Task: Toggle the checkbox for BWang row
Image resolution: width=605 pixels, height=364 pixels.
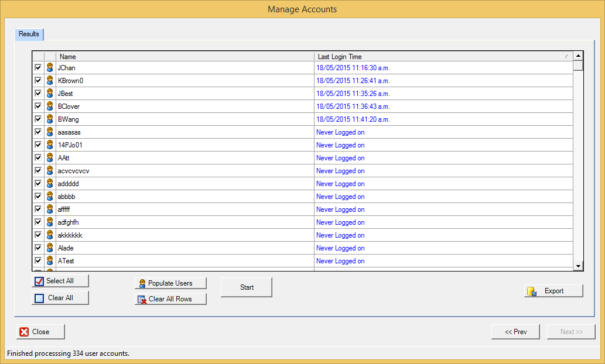Action: click(x=38, y=119)
